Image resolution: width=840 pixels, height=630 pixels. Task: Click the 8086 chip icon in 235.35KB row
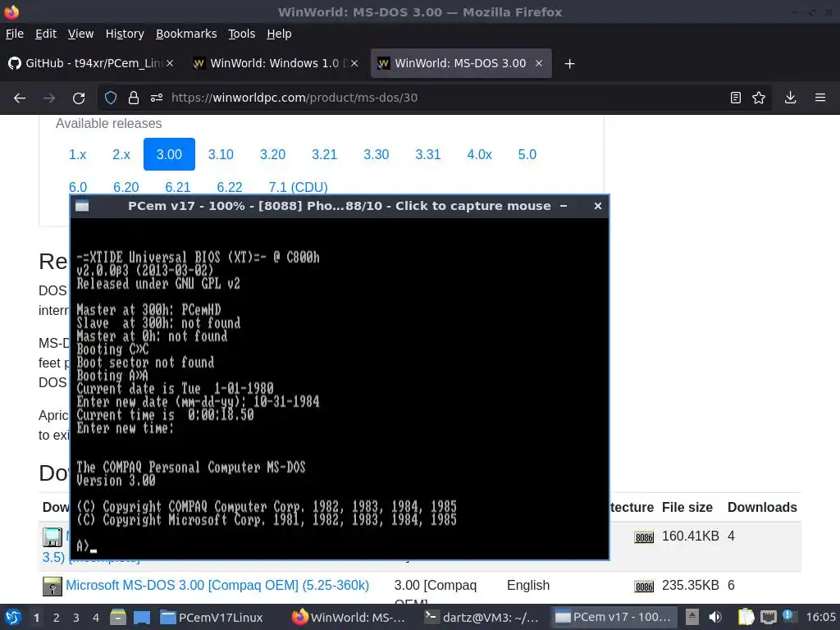click(x=644, y=587)
